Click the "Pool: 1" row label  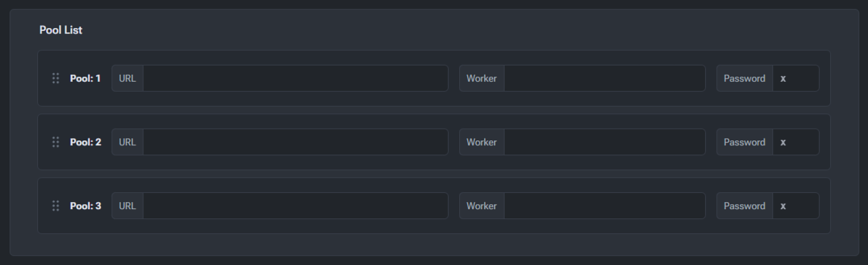(x=85, y=78)
